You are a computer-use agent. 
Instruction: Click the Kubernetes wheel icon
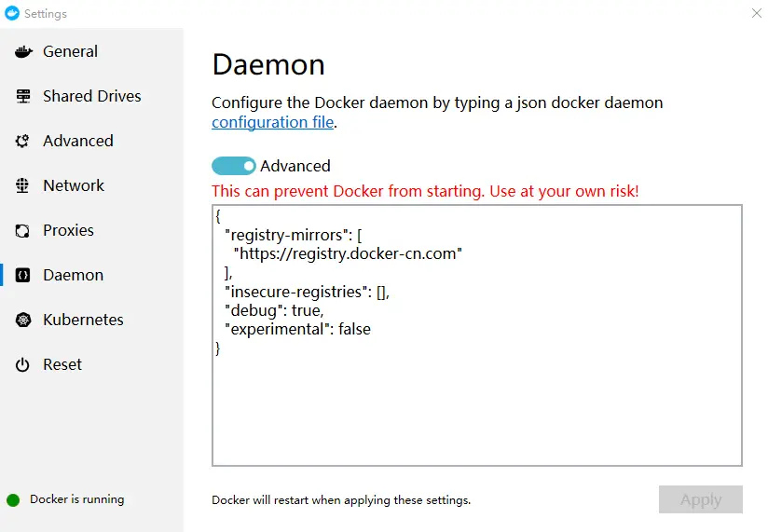coord(23,321)
